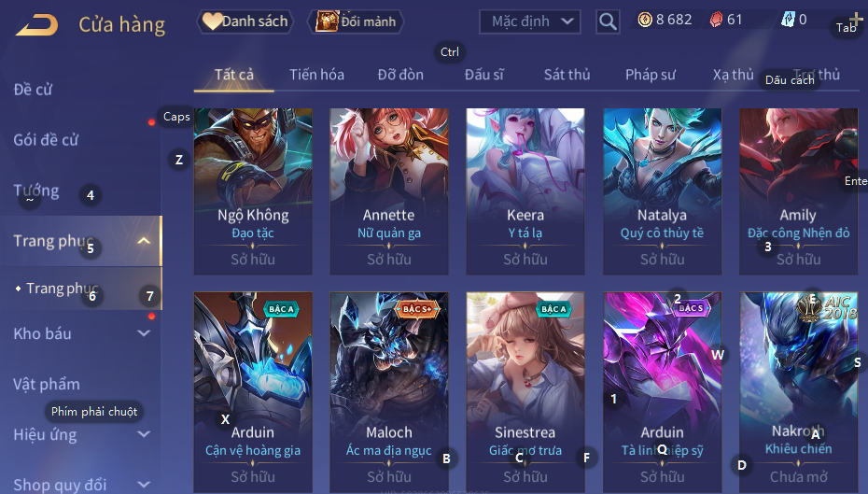Open the Tướng sidebar menu
The image size is (868, 494).
click(36, 191)
